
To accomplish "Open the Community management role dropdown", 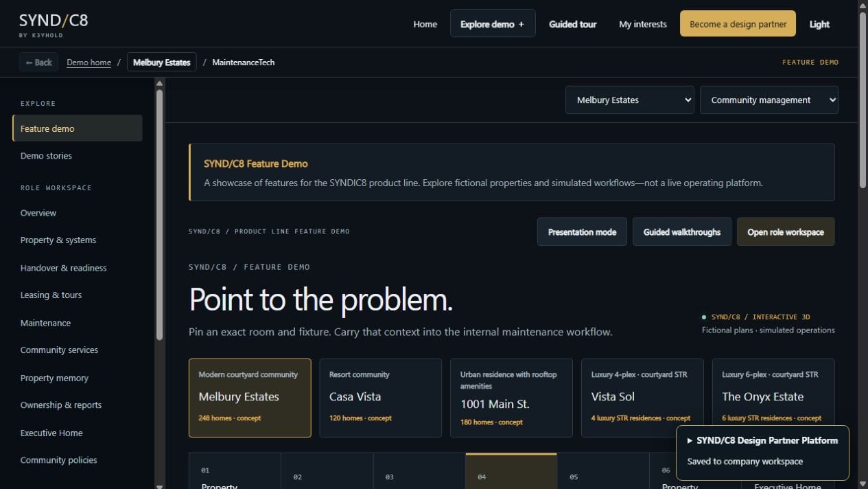I will tap(769, 100).
